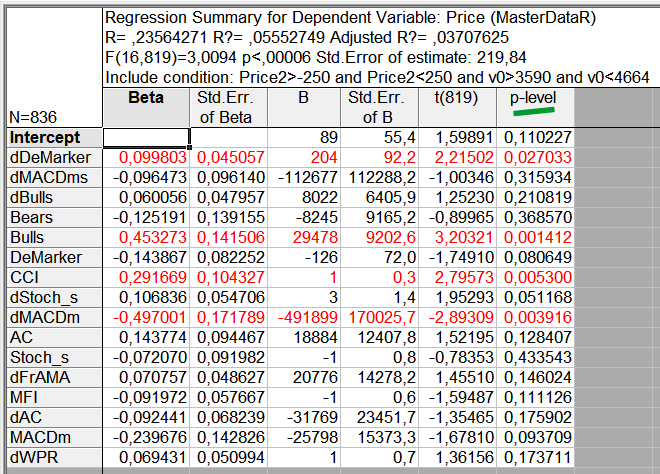Screen dimensions: 660x474
Task: Click Std.Err. of Beta 0,141506 for Bulls
Action: click(x=229, y=237)
